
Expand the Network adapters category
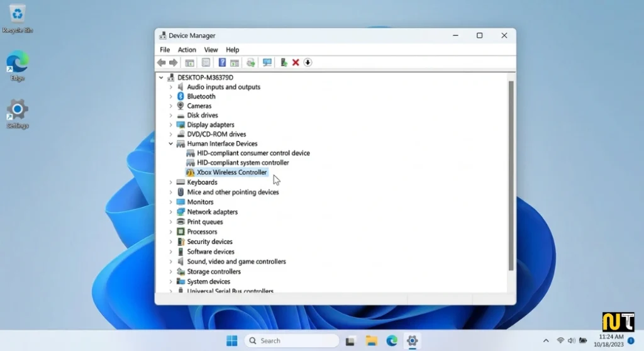(x=170, y=212)
